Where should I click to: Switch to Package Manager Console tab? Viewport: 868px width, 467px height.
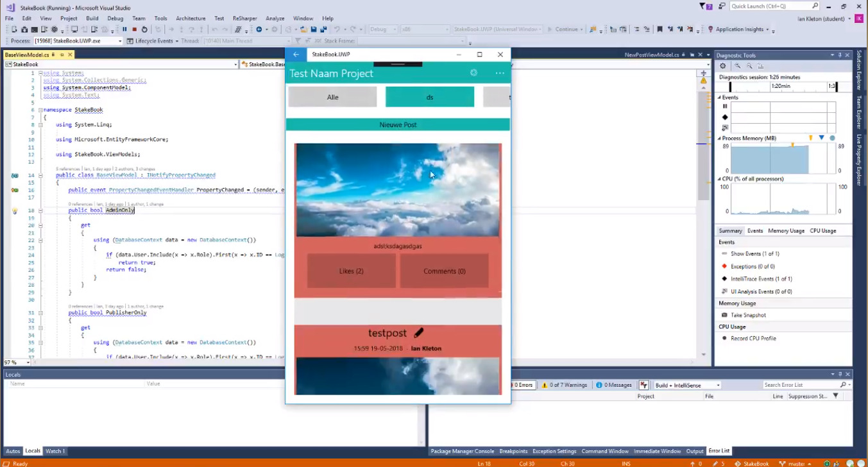point(463,451)
